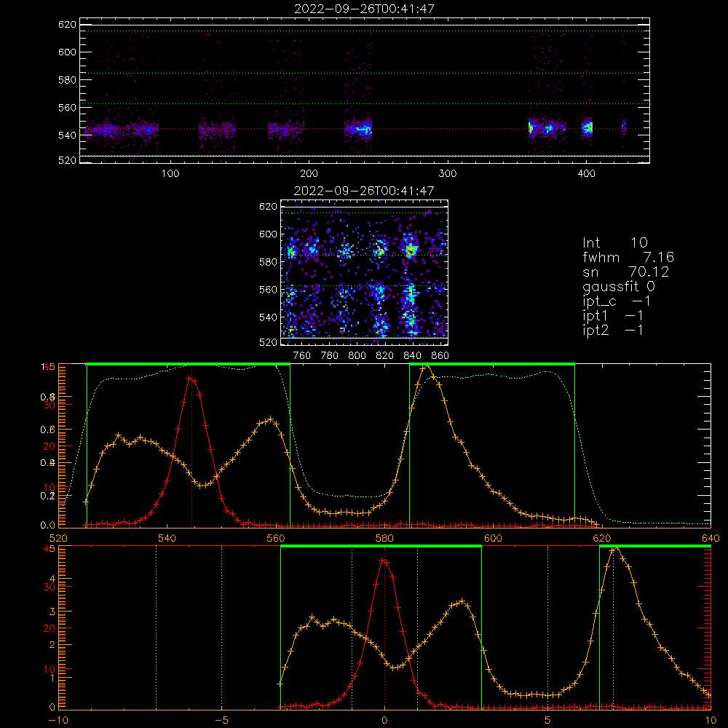Click the 600 y-axis label of top spectrogram
The image size is (728, 728).
point(67,52)
